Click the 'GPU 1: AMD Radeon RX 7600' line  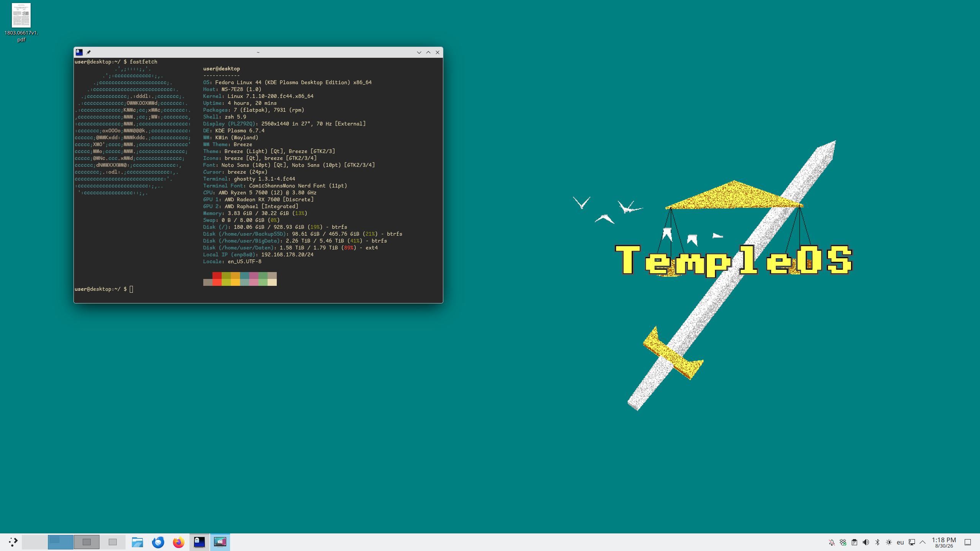(258, 199)
